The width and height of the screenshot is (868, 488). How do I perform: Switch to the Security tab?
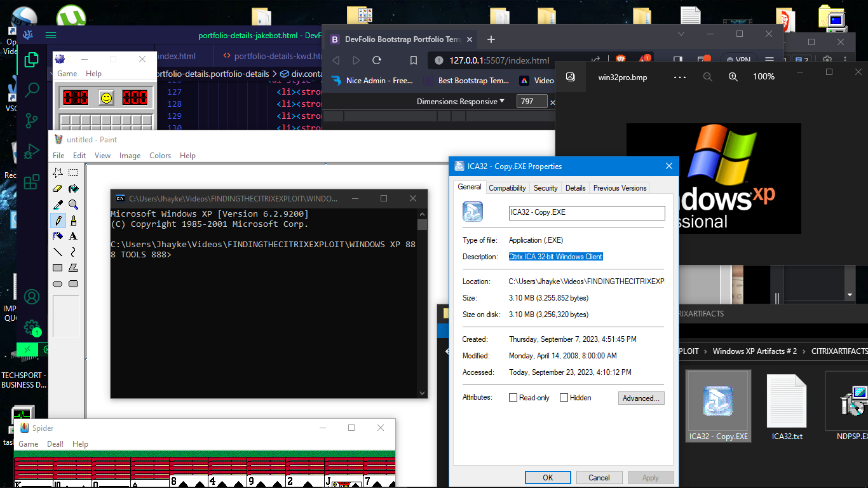point(545,188)
